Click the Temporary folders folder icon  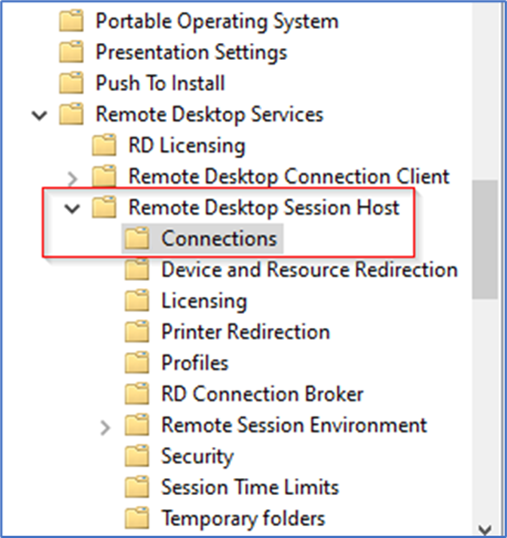coord(137,518)
